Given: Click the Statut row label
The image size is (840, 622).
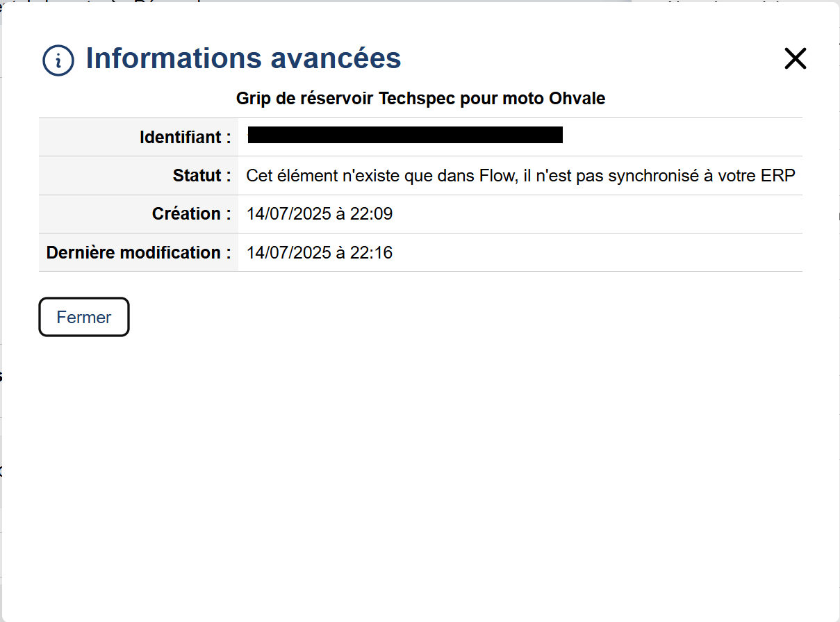Looking at the screenshot, I should 201,176.
